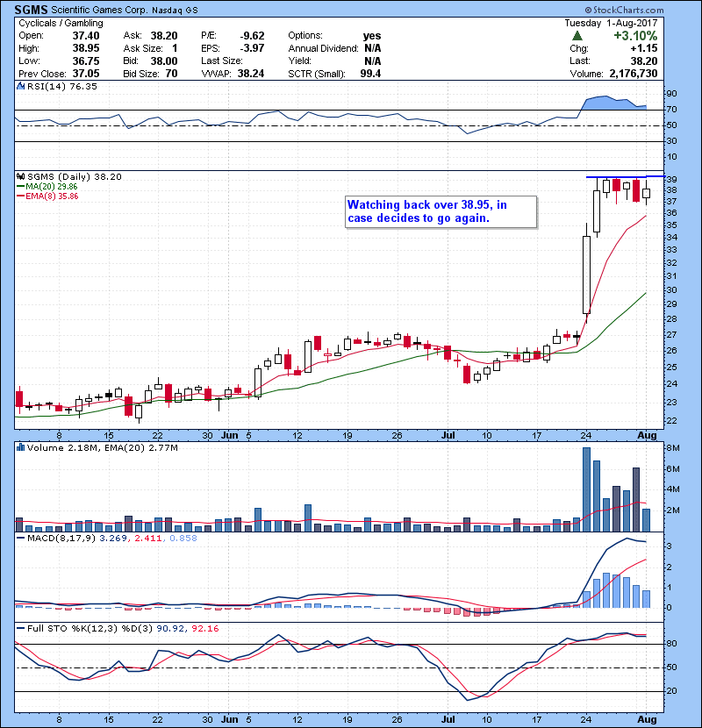Click the shaded overbought RSI area above 70
Viewport: 702px width, 728px height.
(613, 103)
